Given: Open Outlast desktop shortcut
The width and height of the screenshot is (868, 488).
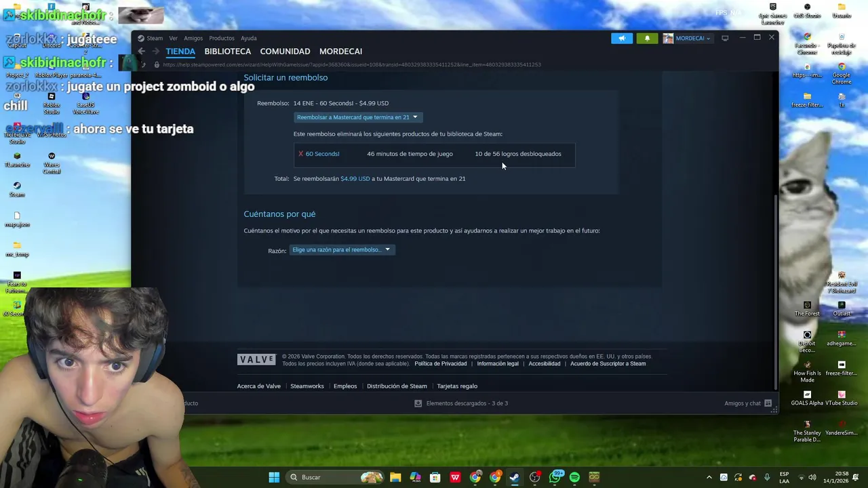Looking at the screenshot, I should 842,308.
